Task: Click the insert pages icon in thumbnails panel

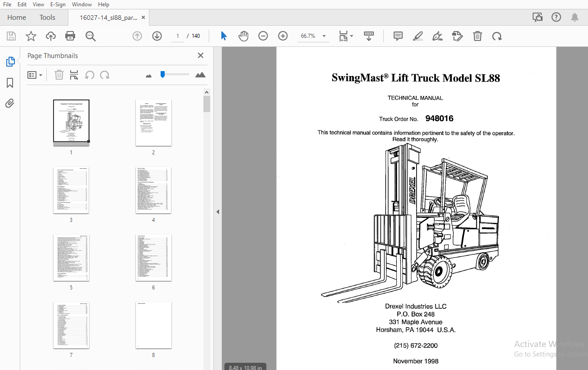Action: (74, 75)
